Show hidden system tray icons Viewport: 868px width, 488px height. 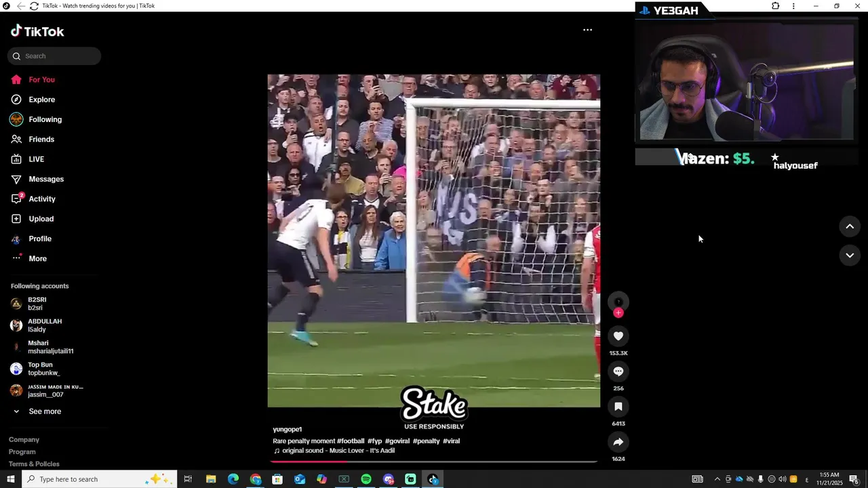(x=717, y=479)
